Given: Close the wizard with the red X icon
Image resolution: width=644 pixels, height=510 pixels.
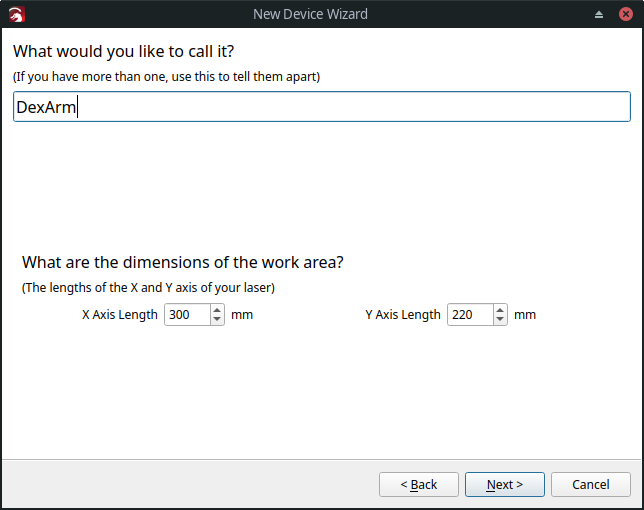Looking at the screenshot, I should pyautogui.click(x=626, y=14).
